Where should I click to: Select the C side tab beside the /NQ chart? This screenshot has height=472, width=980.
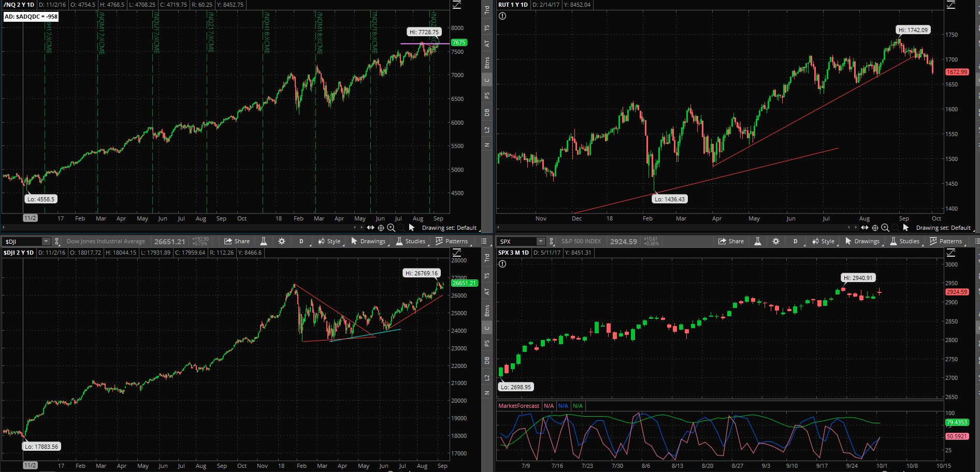pyautogui.click(x=487, y=80)
